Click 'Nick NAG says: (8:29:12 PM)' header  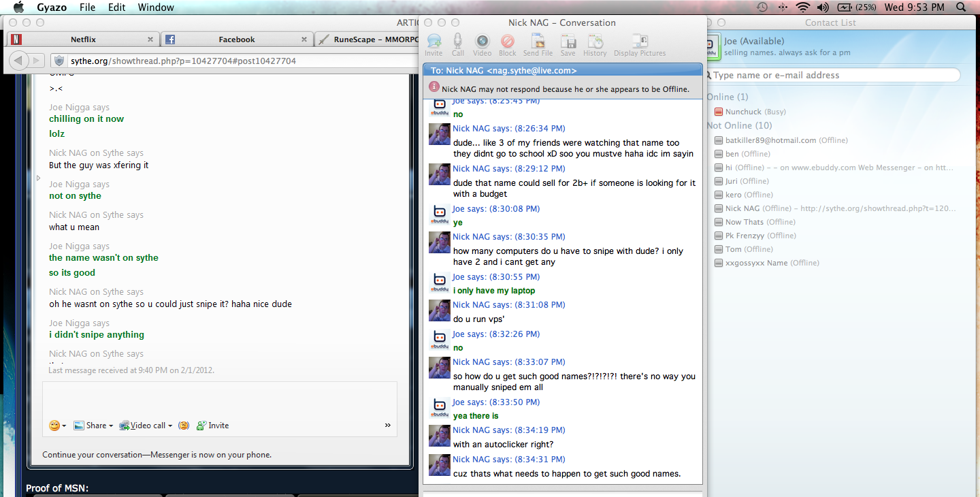[x=509, y=168]
